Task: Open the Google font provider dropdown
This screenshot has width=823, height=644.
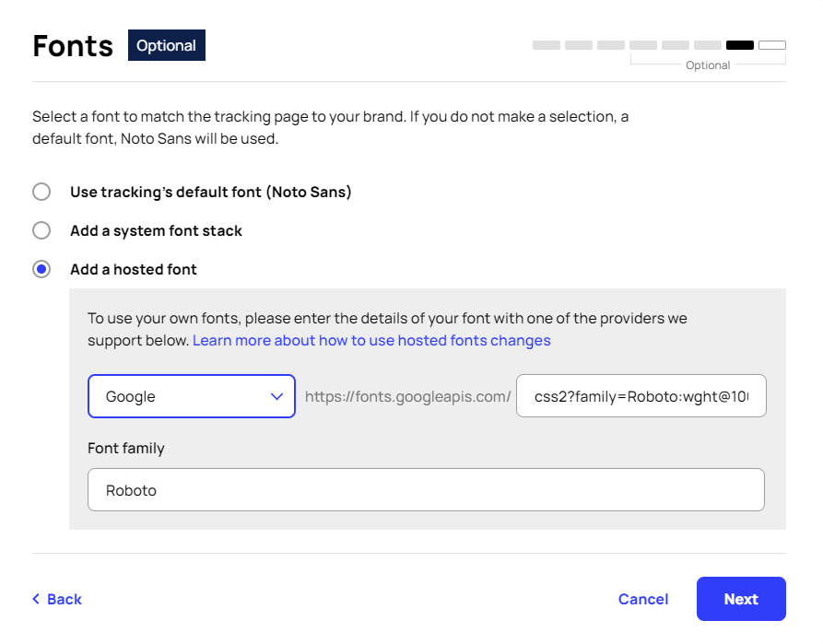Action: coord(191,396)
